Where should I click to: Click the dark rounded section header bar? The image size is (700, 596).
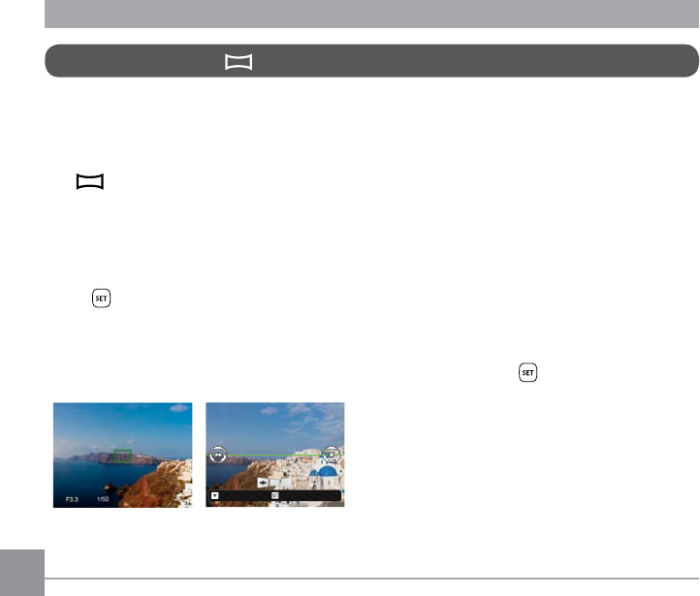(371, 61)
